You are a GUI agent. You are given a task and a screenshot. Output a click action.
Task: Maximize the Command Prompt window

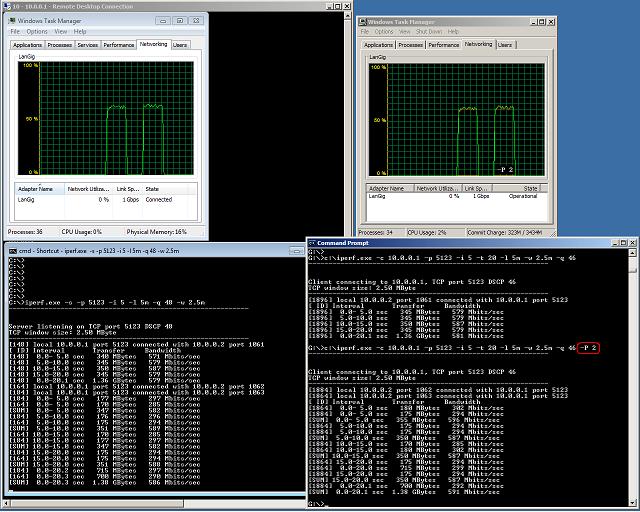(x=623, y=243)
